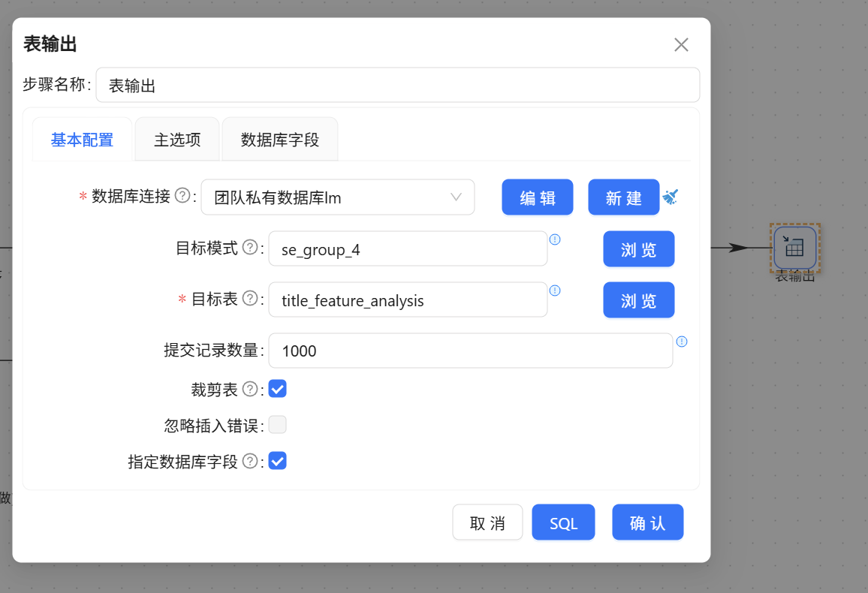Image resolution: width=868 pixels, height=593 pixels.
Task: Uncheck the 裁剪表 checkbox
Action: click(277, 389)
